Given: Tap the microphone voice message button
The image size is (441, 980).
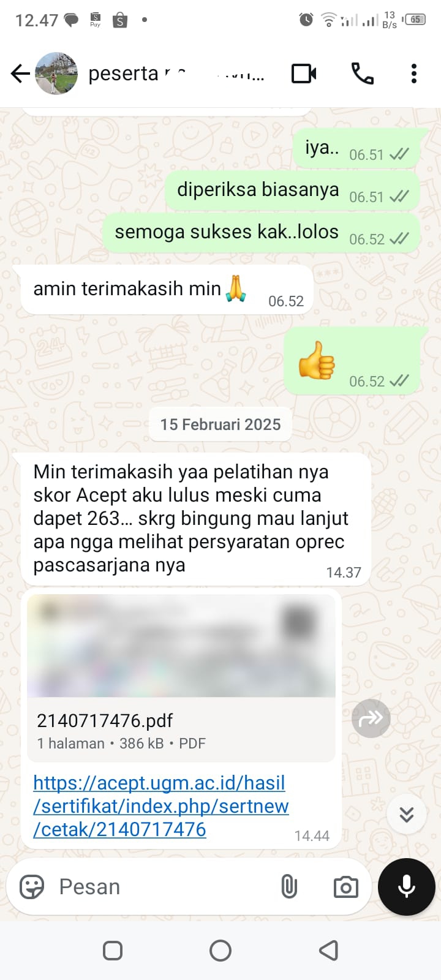Looking at the screenshot, I should point(407,886).
